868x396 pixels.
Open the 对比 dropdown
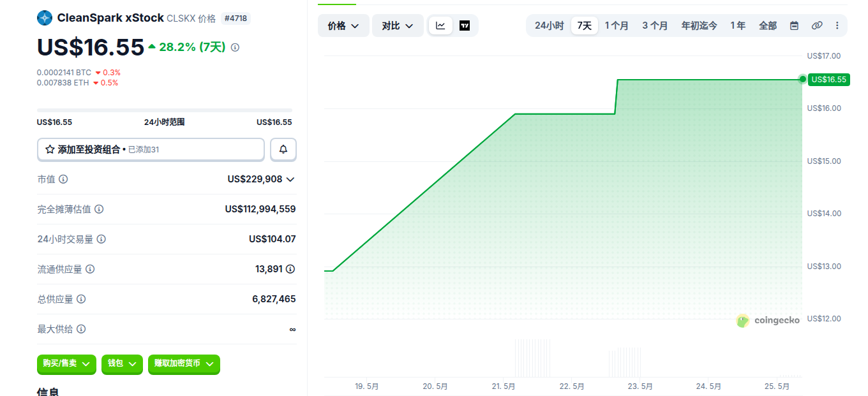(x=398, y=26)
